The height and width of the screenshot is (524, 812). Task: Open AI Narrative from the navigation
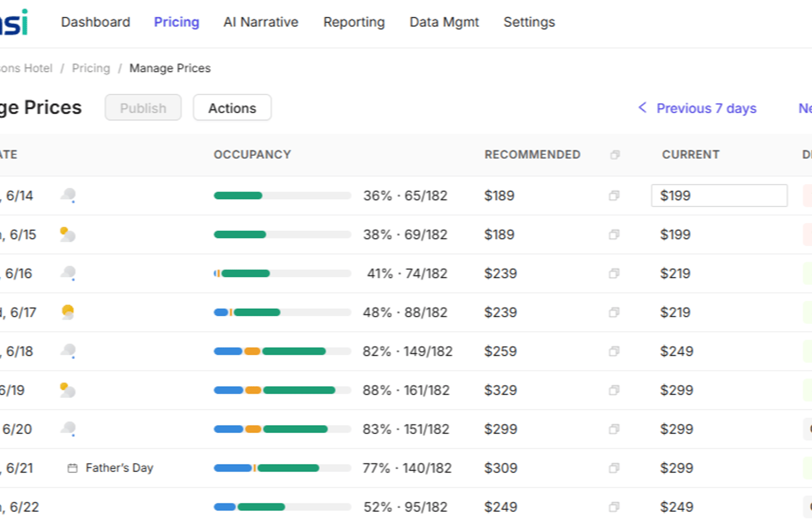261,22
